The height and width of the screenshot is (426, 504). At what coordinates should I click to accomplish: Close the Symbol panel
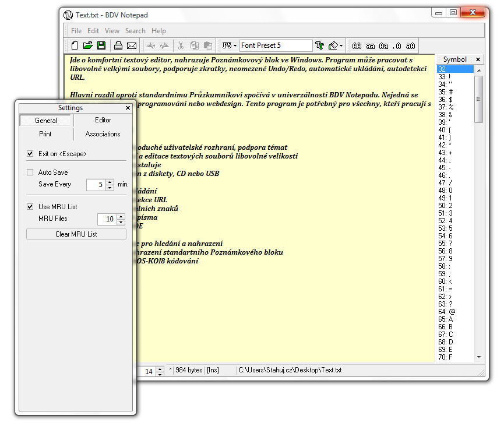click(478, 59)
